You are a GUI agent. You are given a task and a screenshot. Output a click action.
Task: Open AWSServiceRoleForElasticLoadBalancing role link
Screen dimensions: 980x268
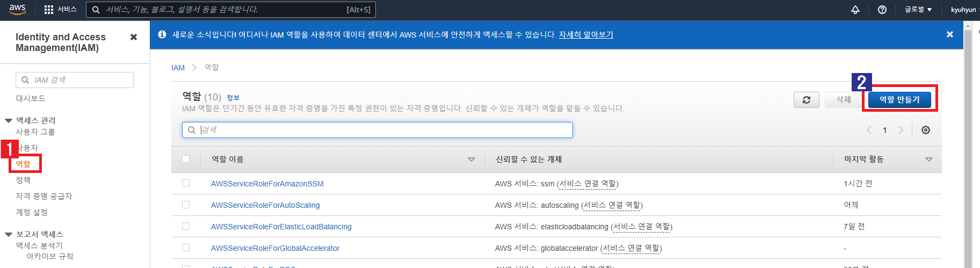point(281,227)
